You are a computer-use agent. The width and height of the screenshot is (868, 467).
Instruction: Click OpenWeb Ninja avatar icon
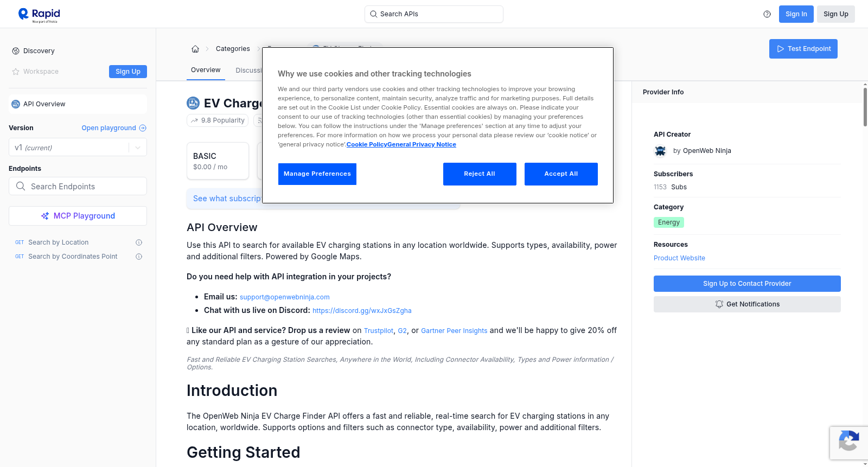(x=660, y=151)
